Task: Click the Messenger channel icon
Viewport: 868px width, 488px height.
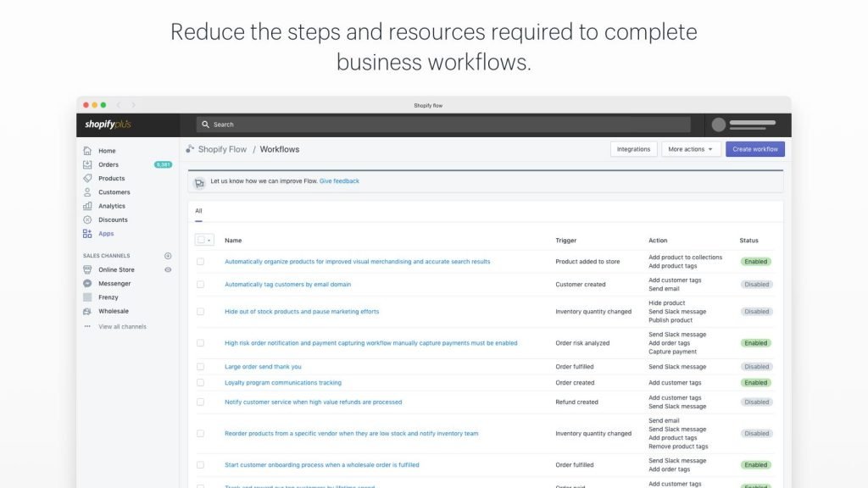Action: [x=87, y=284]
